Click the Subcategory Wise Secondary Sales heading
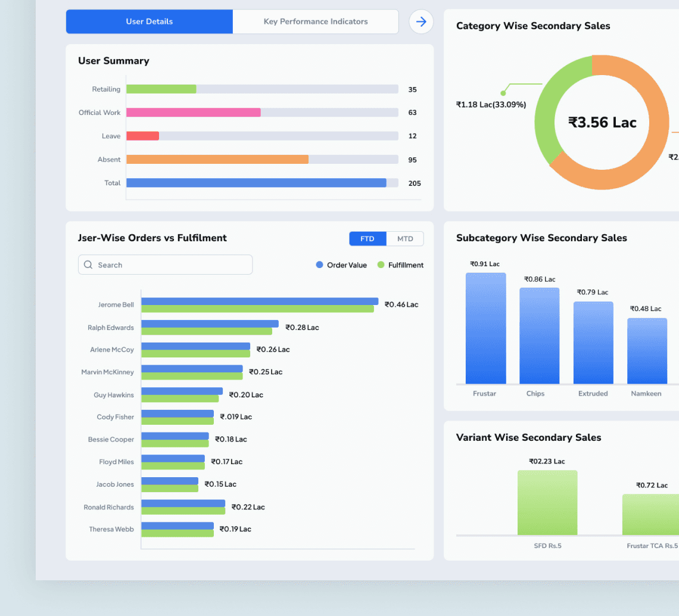679x616 pixels. point(541,238)
